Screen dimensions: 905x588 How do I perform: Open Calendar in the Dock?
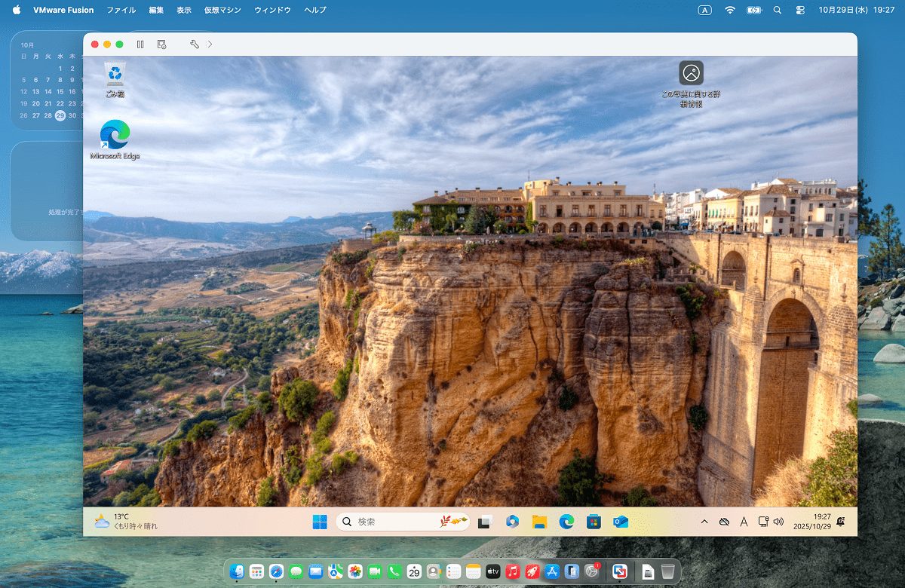point(414,571)
